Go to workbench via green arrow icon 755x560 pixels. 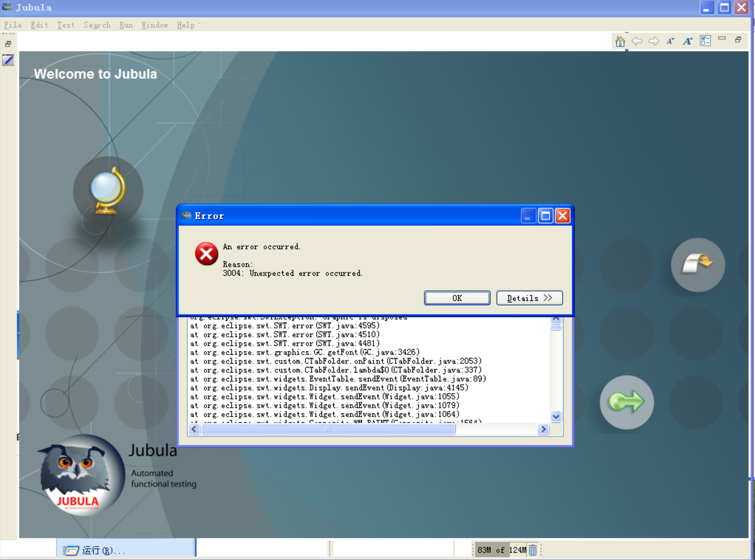point(627,402)
